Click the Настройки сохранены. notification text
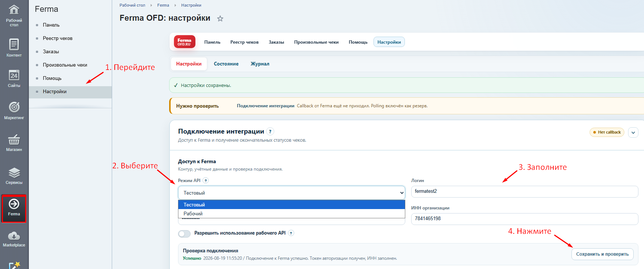This screenshot has width=644, height=269. pyautogui.click(x=206, y=85)
